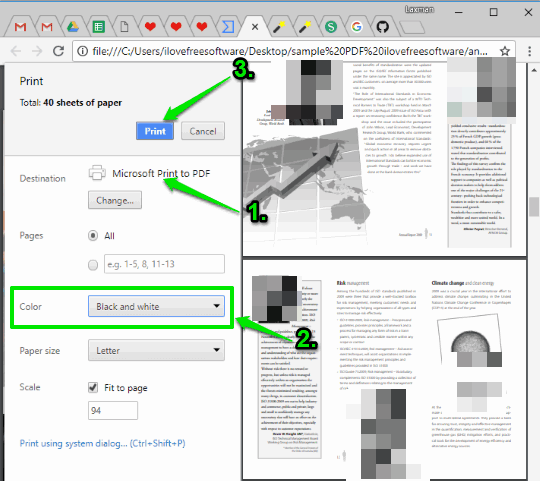
Task: Click Change… to pick another destination
Action: pyautogui.click(x=115, y=200)
